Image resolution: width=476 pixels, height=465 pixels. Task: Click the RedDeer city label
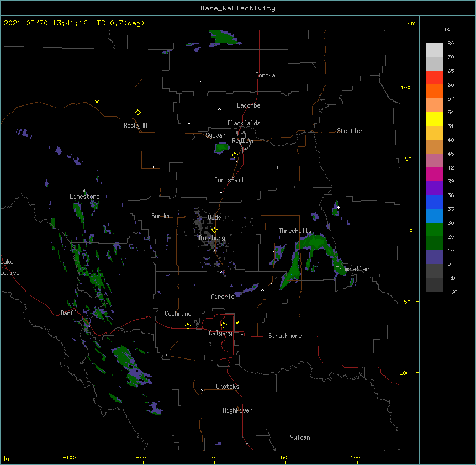point(243,141)
